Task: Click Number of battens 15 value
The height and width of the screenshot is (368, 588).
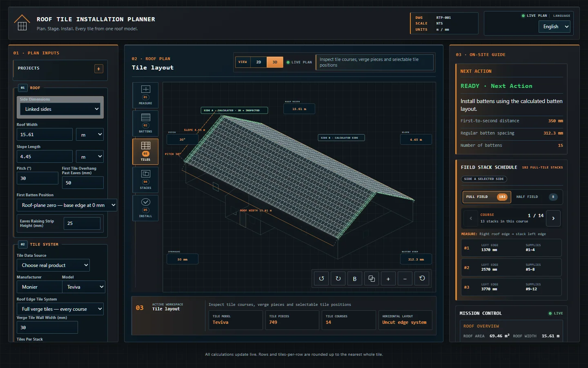Action: (x=560, y=146)
